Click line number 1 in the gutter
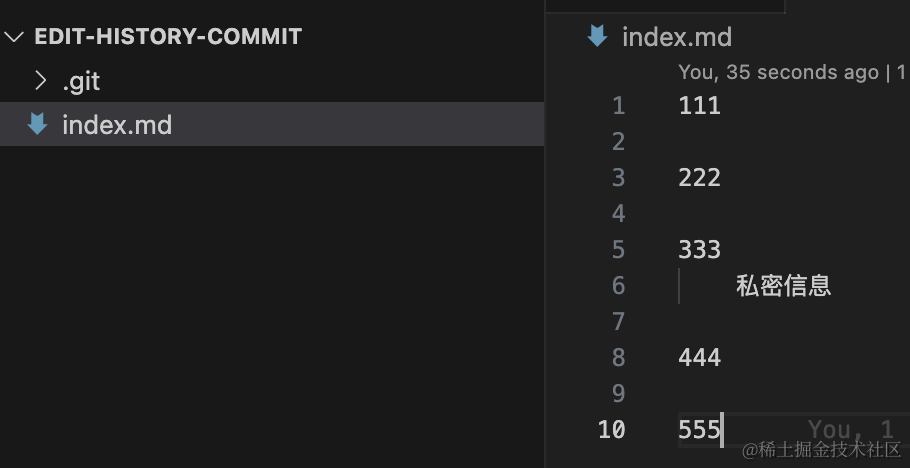Image resolution: width=910 pixels, height=468 pixels. coord(617,106)
